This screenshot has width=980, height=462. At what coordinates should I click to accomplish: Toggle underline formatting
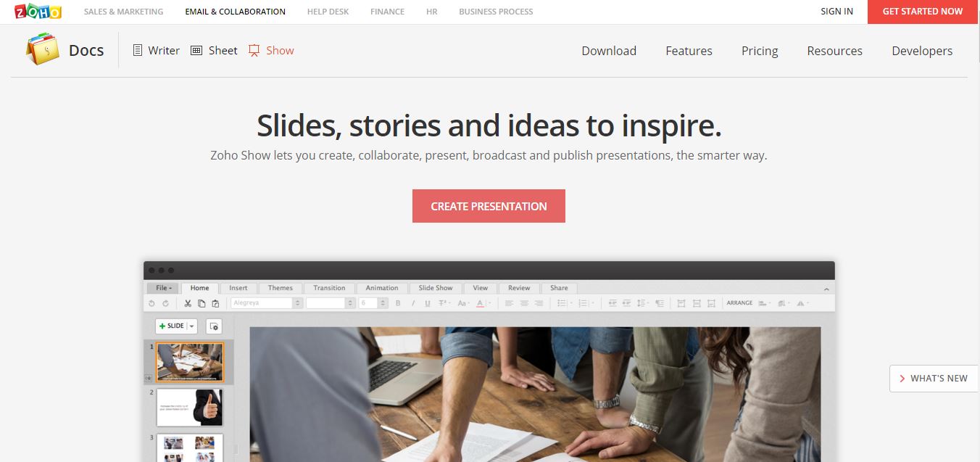[428, 303]
